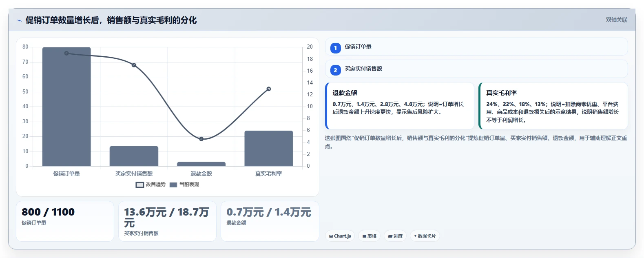This screenshot has height=258, width=644.
Task: Click the 退款金额 bar in chart
Action: (201, 164)
